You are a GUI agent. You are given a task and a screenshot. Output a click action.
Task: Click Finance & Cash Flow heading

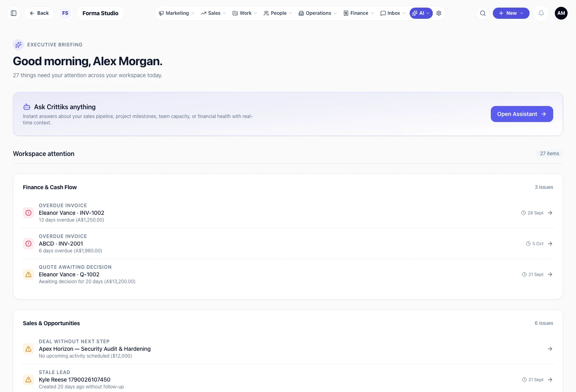pyautogui.click(x=50, y=187)
